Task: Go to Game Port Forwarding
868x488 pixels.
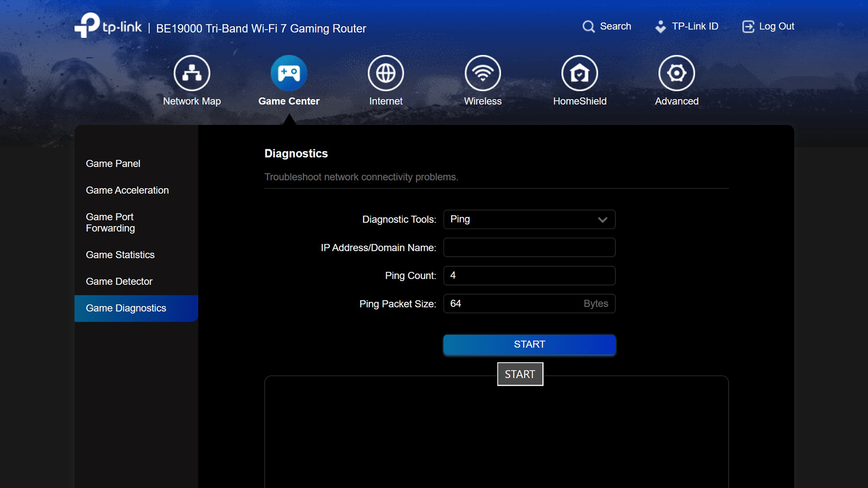Action: point(110,222)
